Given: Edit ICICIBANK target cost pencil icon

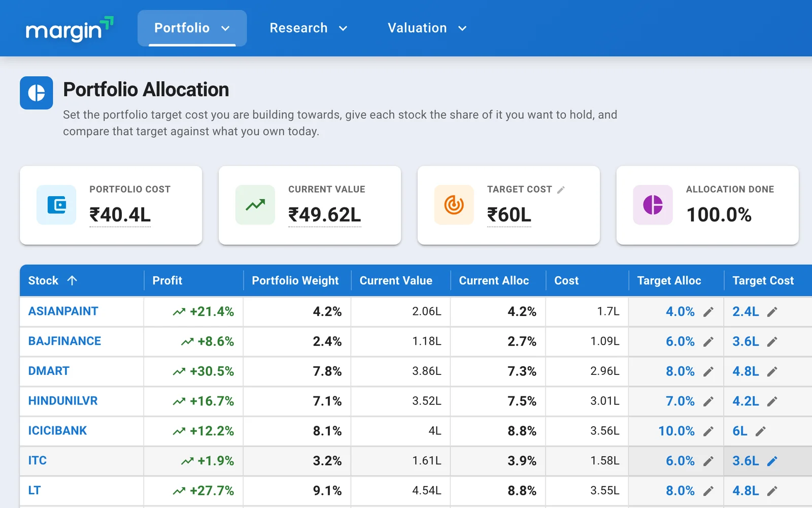Looking at the screenshot, I should 760,431.
